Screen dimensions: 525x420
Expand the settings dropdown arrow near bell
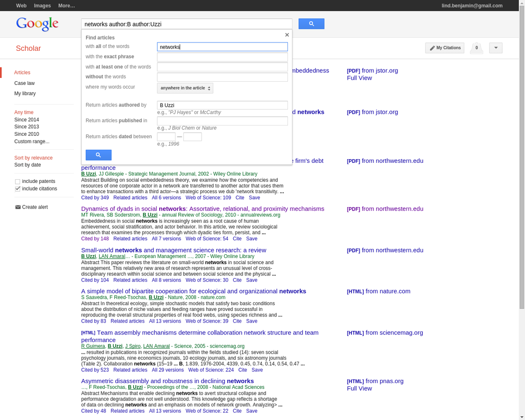pyautogui.click(x=496, y=48)
